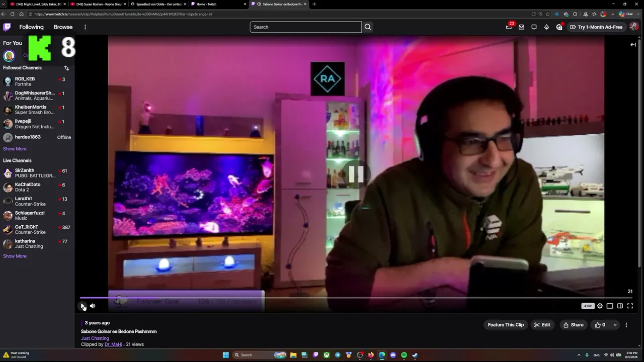Toggle theatre mode
644x362 pixels.
click(610, 306)
